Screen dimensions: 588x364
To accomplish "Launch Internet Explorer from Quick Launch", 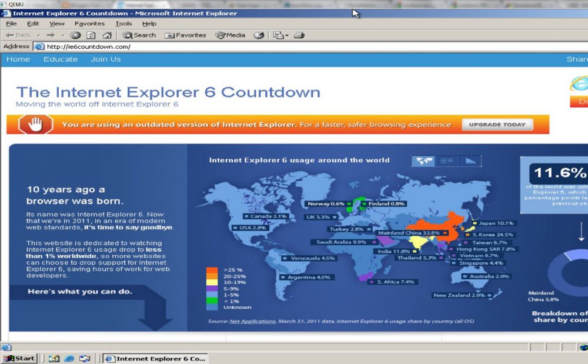I will pos(69,358).
